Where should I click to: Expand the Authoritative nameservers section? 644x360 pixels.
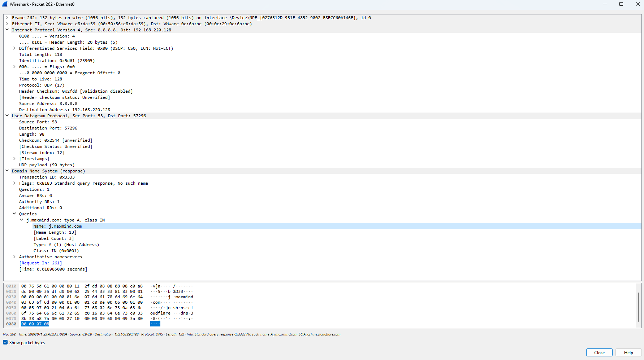[14, 257]
